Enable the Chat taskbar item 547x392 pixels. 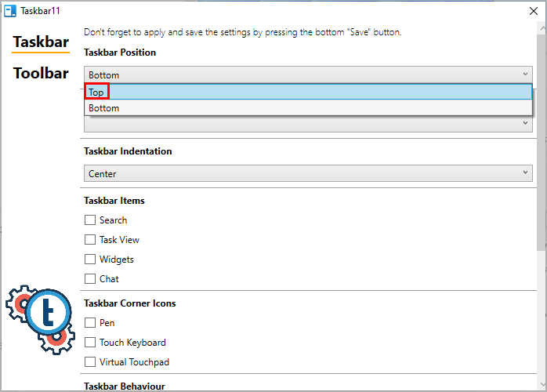click(90, 278)
